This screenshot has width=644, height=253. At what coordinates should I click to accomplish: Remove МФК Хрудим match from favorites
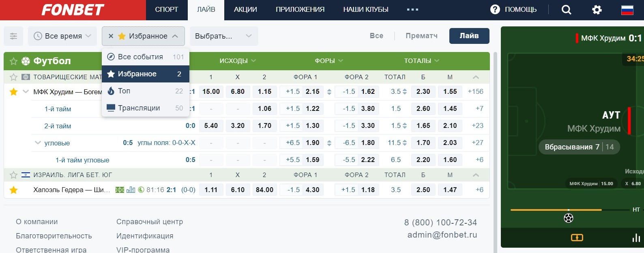tap(13, 92)
